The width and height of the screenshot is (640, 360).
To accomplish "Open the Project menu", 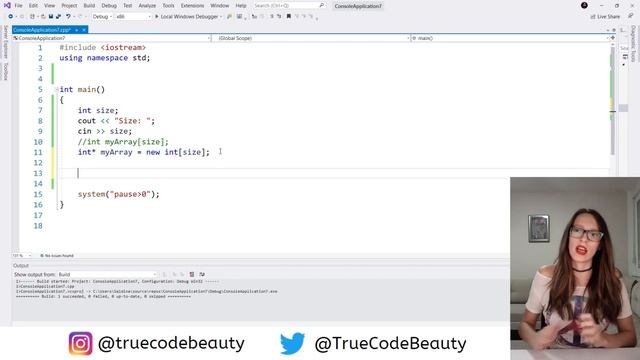I will click(69, 6).
